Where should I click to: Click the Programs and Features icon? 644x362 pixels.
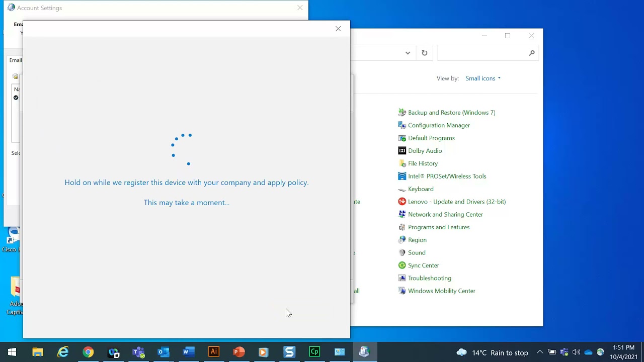401,227
